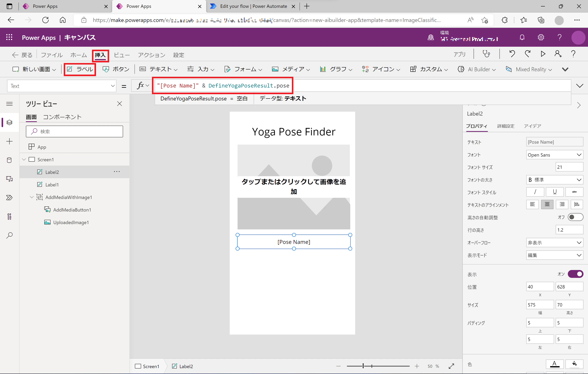This screenshot has height=374, width=588.
Task: Open the font weight dropdown
Action: click(x=554, y=180)
